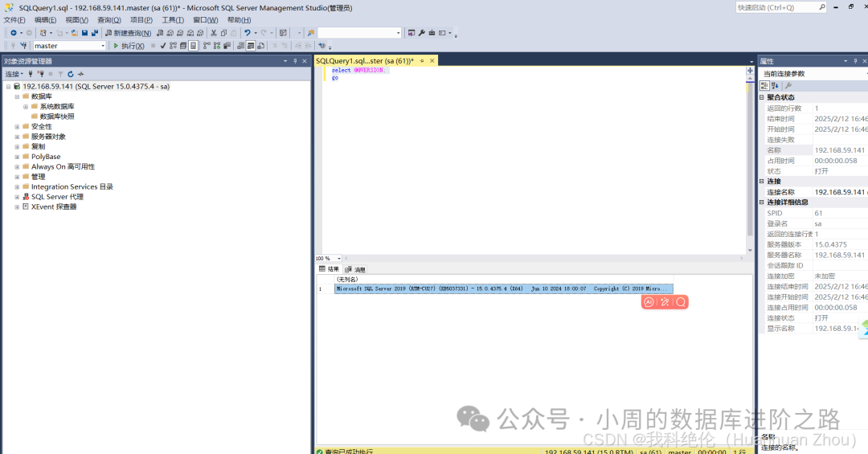The image size is (868, 454).
Task: Click the Parse checkmark icon
Action: click(x=163, y=45)
